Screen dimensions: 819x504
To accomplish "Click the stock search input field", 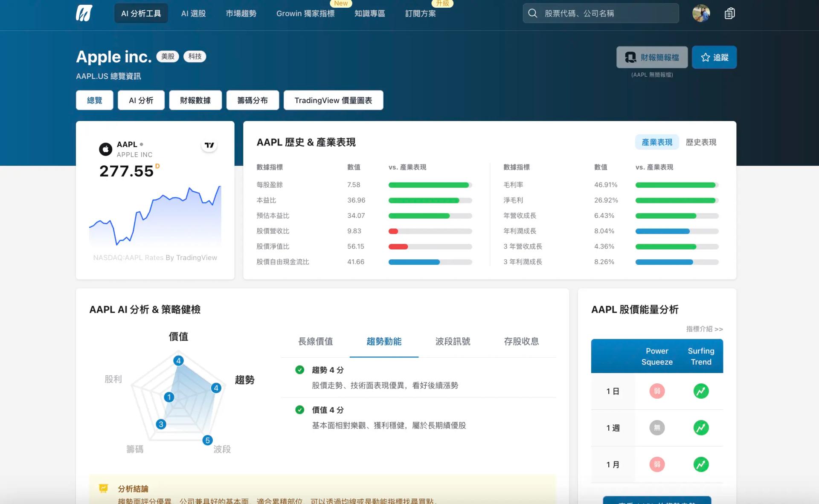I will (606, 13).
